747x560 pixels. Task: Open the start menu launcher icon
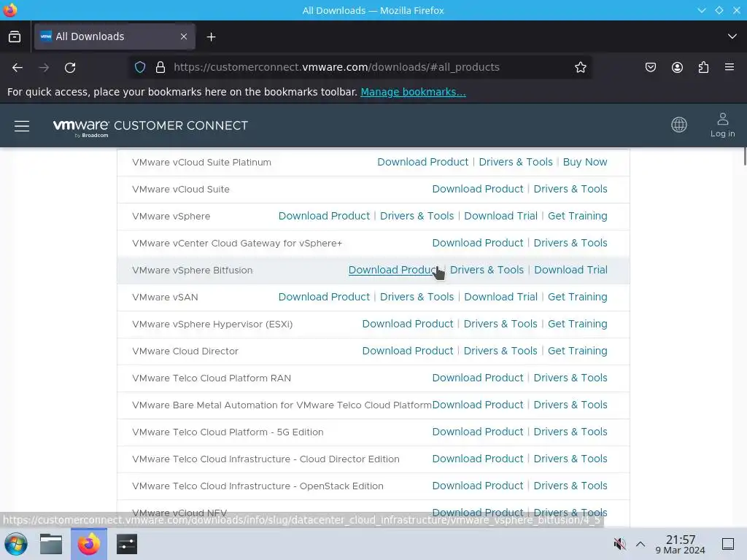(x=16, y=544)
